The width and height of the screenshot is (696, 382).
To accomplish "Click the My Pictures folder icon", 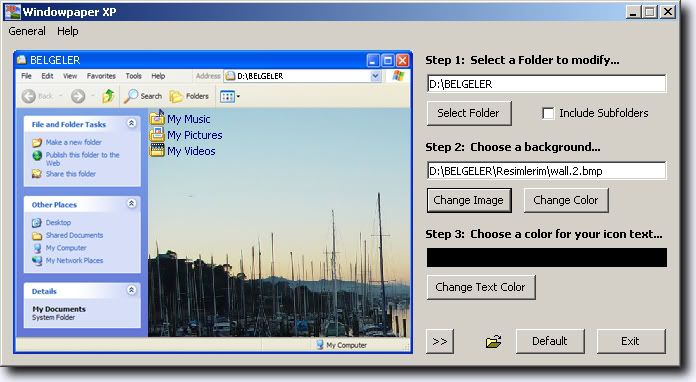I will pyautogui.click(x=157, y=134).
